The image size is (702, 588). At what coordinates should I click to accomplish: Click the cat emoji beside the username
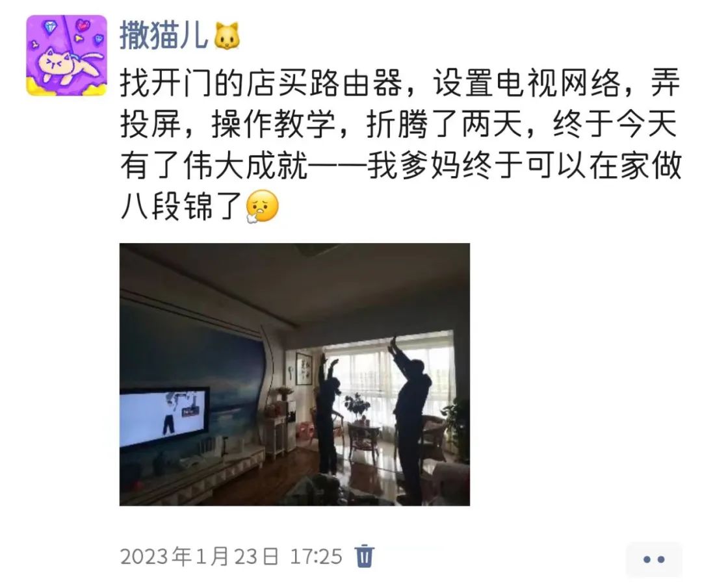point(227,36)
